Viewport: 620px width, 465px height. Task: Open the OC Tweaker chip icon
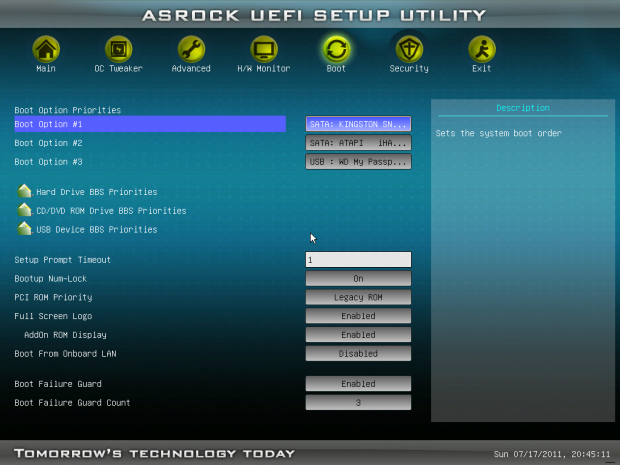tap(118, 49)
